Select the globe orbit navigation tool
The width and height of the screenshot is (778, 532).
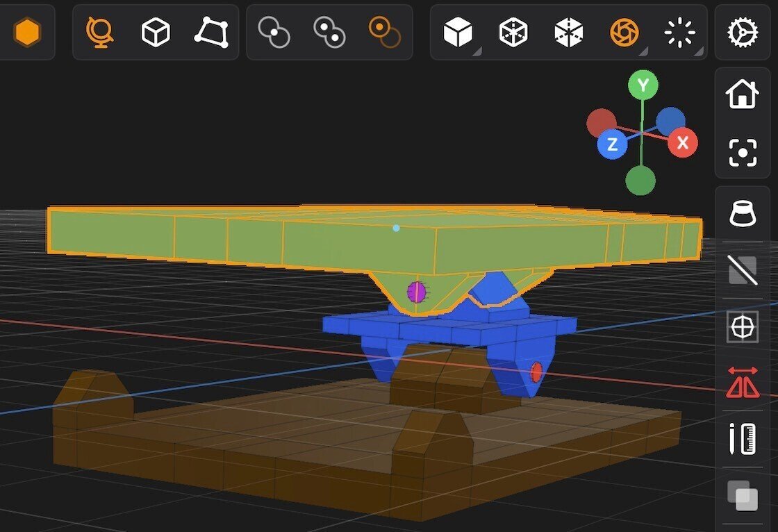pyautogui.click(x=100, y=32)
